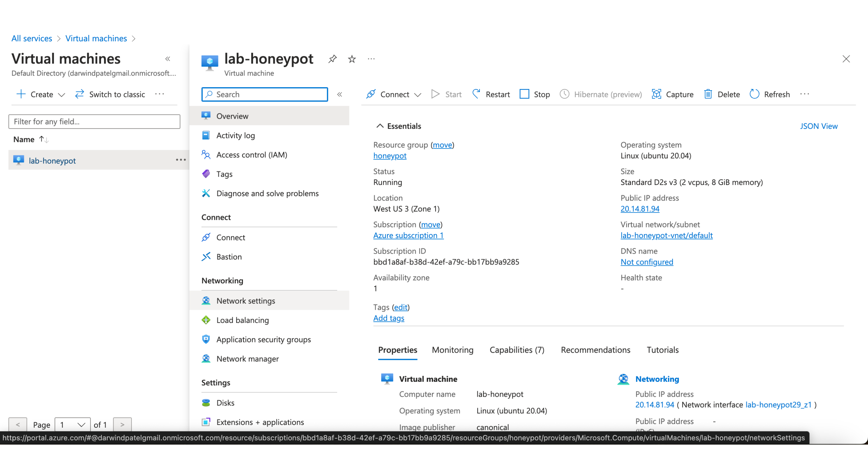Collapse the Virtual machines list panel

[x=168, y=59]
